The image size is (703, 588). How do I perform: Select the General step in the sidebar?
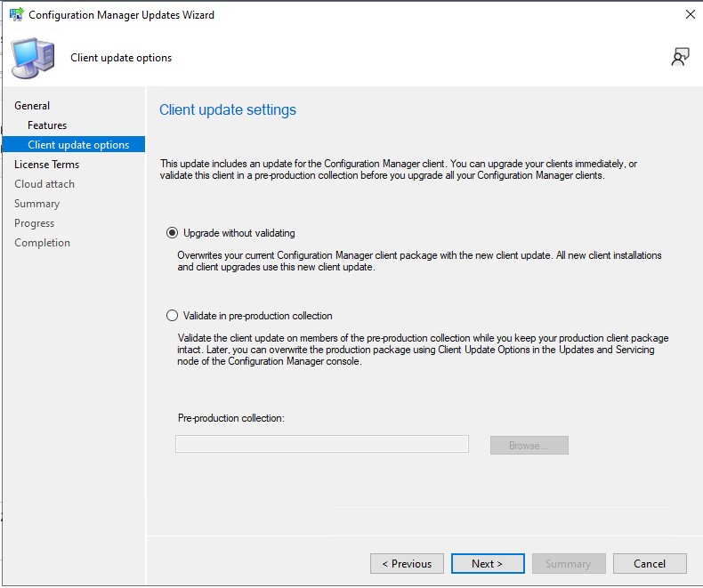click(x=32, y=106)
